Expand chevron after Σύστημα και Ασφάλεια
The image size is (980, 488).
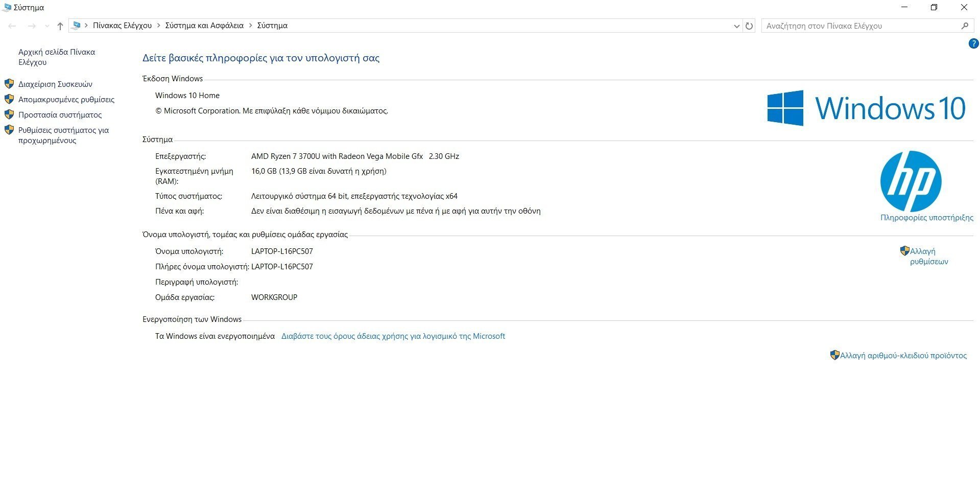tap(251, 26)
